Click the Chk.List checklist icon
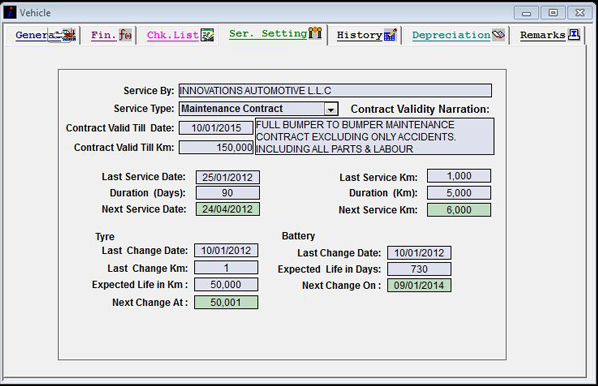Screen dimensions: 598x386 pos(207,35)
